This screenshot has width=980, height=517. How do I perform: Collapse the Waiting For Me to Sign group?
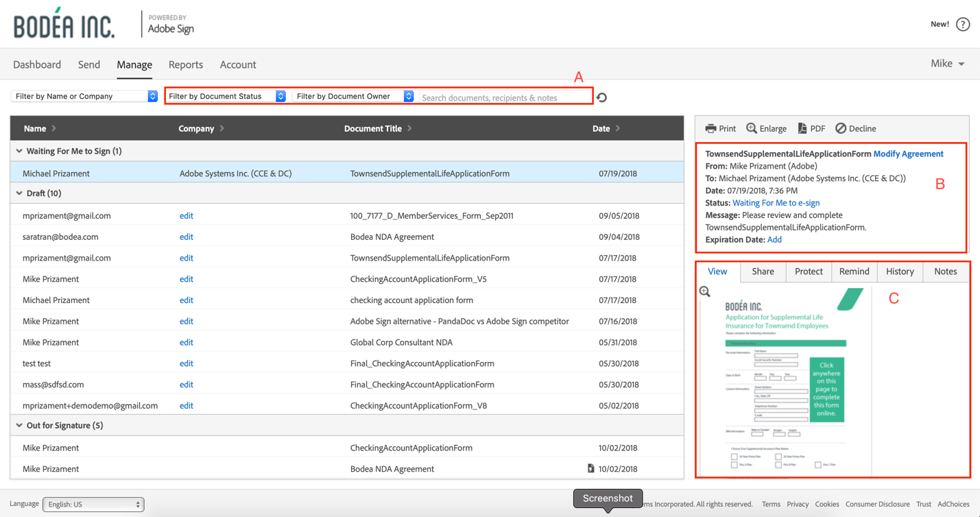(19, 151)
